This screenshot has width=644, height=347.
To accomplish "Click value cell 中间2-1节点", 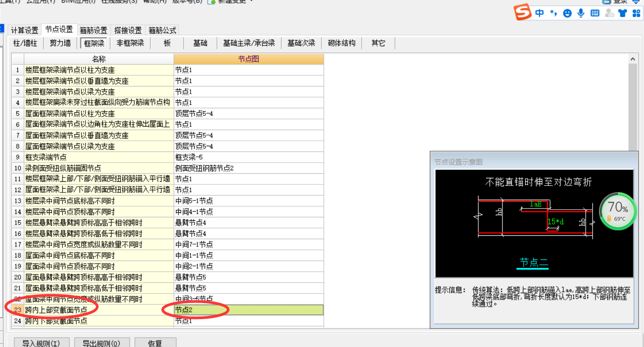I will click(249, 266).
